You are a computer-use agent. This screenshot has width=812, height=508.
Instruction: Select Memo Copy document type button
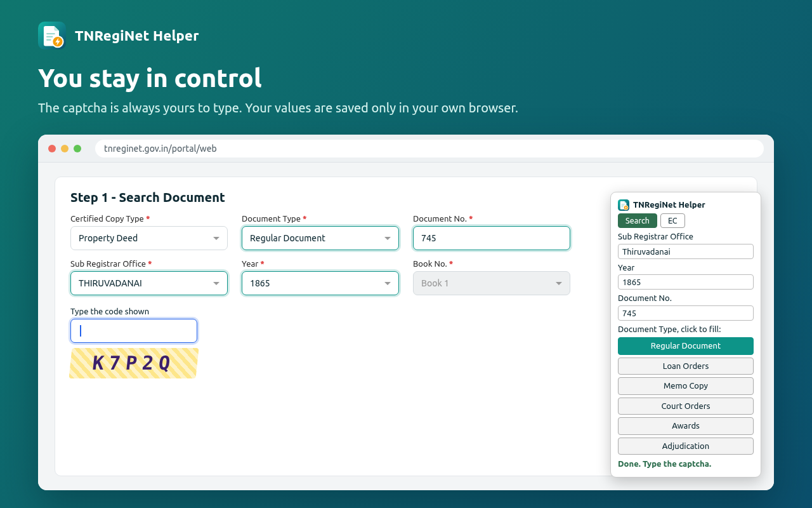click(686, 386)
